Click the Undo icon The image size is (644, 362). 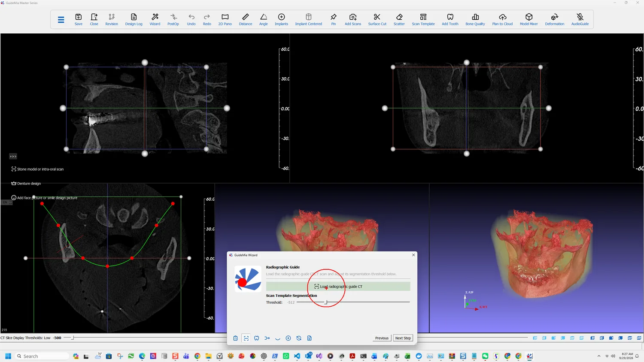click(191, 19)
